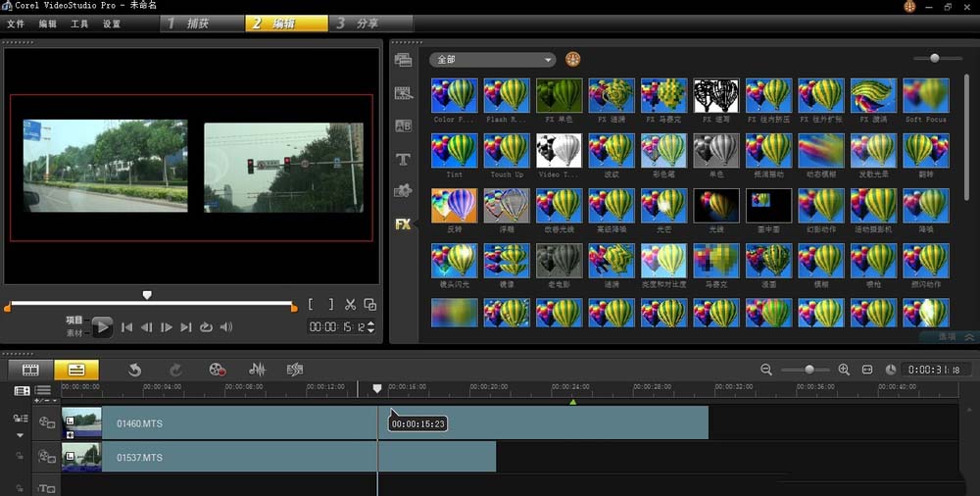Step back one frame
This screenshot has height=496, width=980.
click(x=147, y=327)
